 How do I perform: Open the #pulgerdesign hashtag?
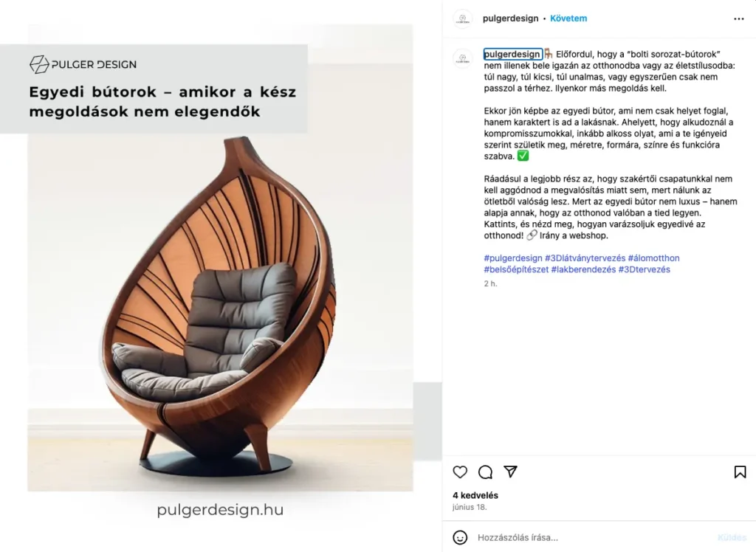tap(513, 258)
